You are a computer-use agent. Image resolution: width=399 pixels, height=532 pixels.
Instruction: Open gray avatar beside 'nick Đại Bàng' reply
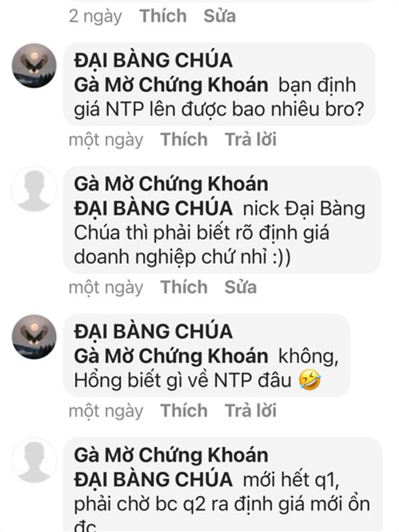point(34,190)
